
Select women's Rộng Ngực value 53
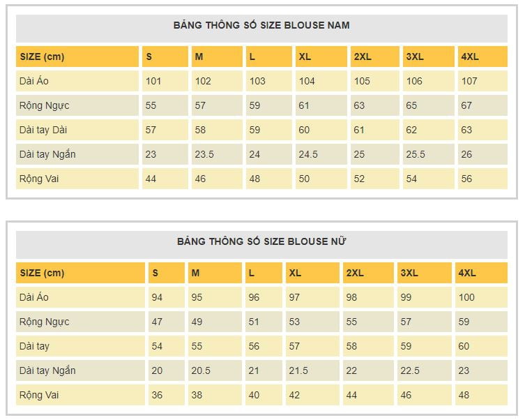pyautogui.click(x=294, y=322)
